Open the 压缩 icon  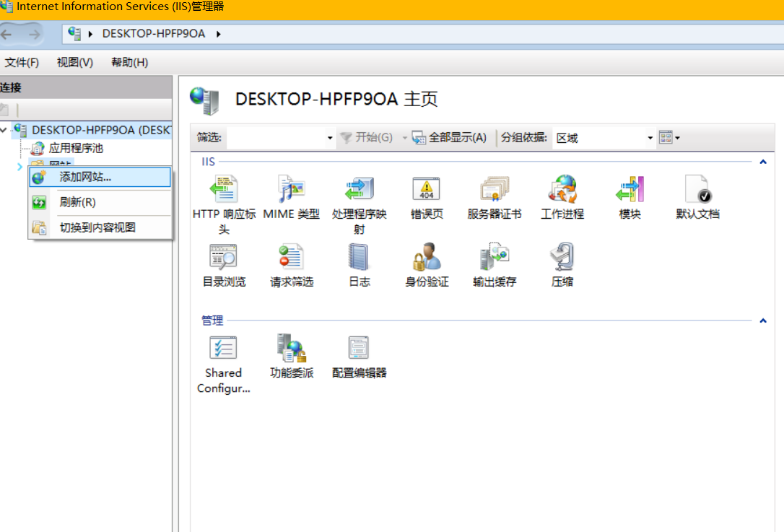coord(562,256)
